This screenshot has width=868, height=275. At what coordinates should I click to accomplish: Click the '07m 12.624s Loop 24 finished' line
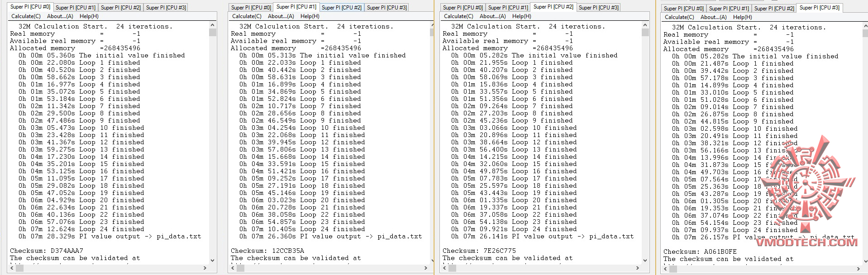(x=81, y=229)
